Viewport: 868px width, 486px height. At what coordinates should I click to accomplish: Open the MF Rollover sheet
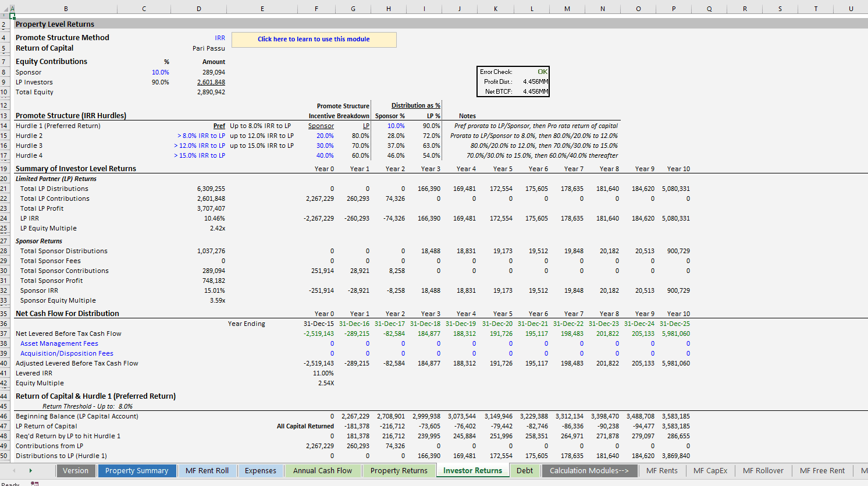tap(763, 470)
